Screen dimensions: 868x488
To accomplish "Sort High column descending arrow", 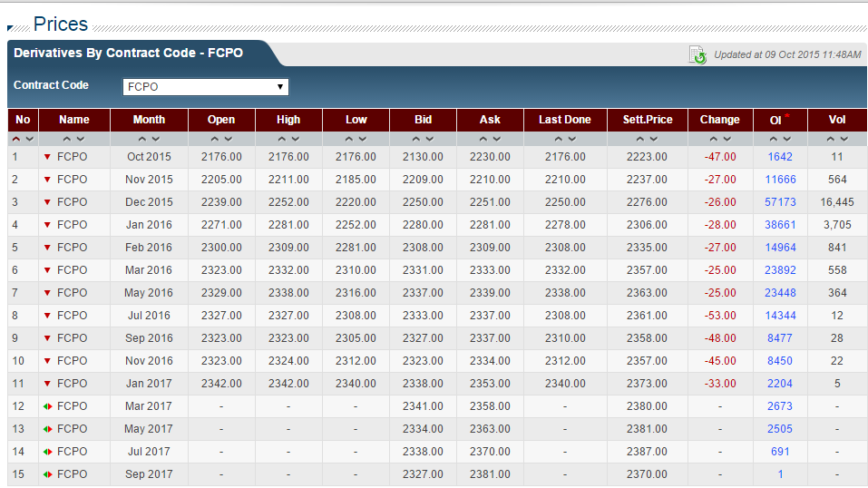I will (296, 139).
